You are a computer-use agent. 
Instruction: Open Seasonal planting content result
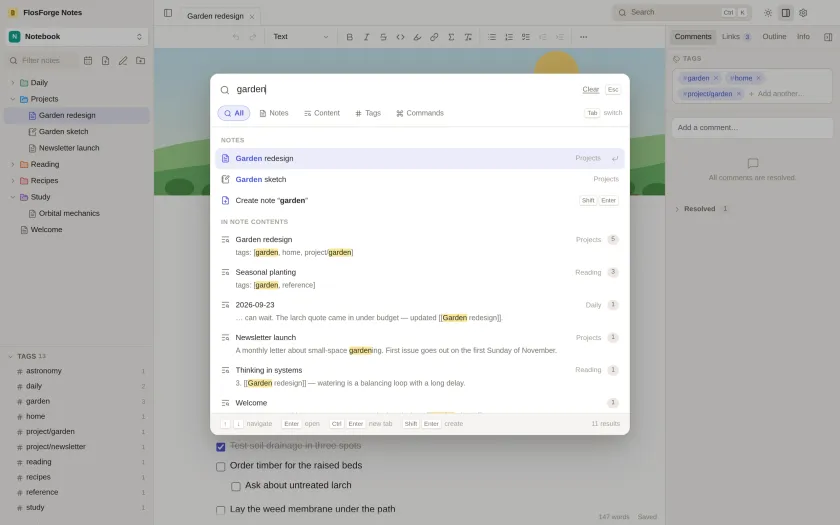tap(419, 279)
